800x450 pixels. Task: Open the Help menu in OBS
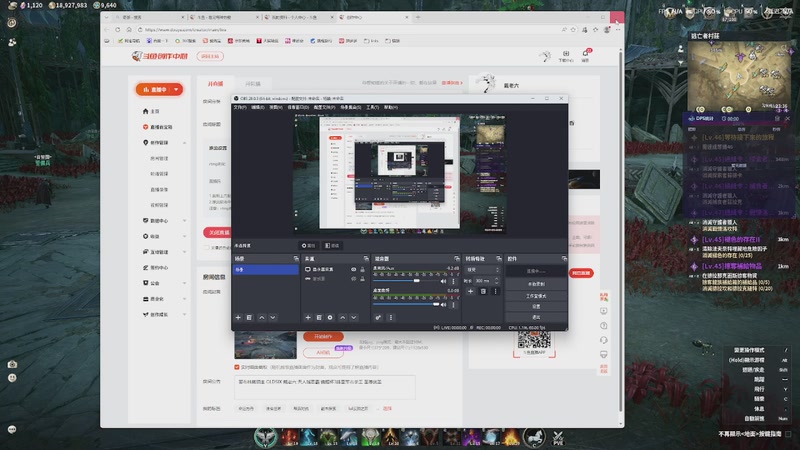click(391, 107)
